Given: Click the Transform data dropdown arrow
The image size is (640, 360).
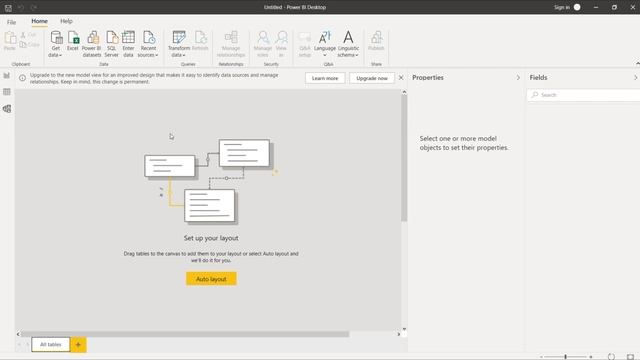Looking at the screenshot, I should [x=184, y=55].
